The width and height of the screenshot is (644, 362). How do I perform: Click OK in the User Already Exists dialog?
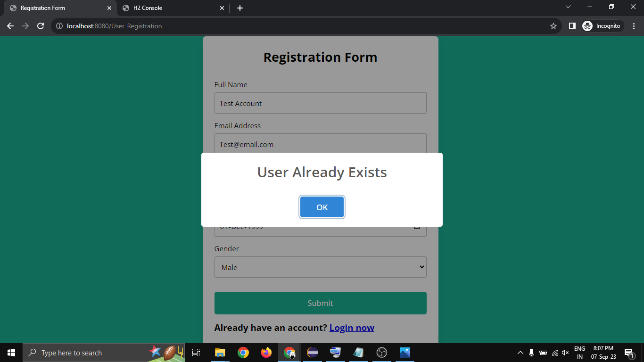pos(322,207)
